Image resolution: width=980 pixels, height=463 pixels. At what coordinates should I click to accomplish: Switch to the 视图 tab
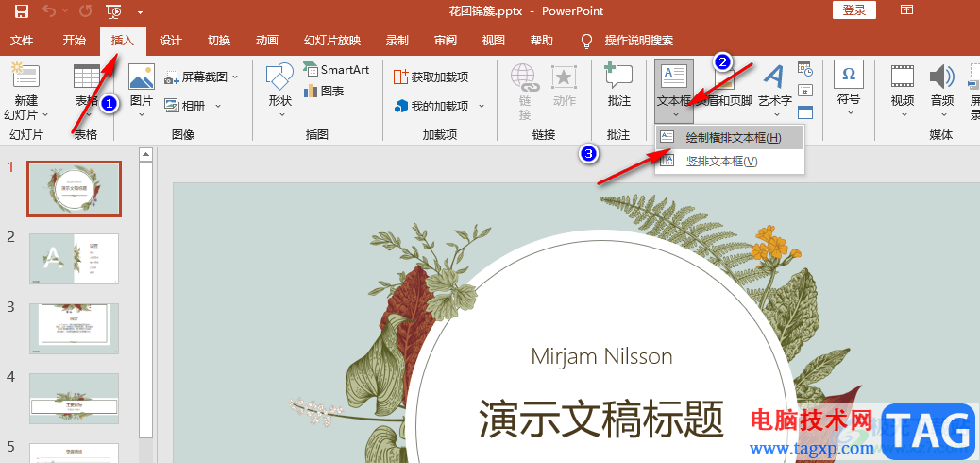(x=494, y=41)
